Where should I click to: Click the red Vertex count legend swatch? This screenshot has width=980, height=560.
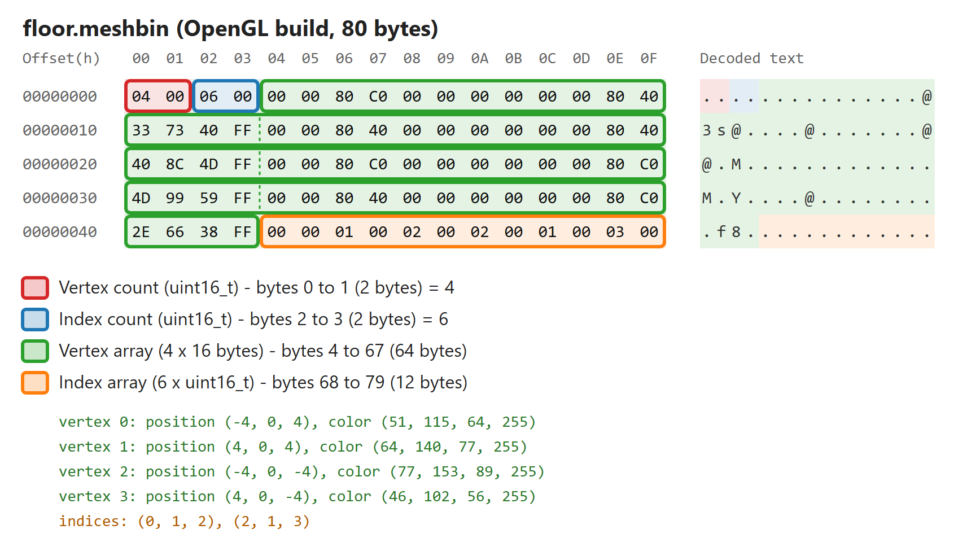(35, 288)
